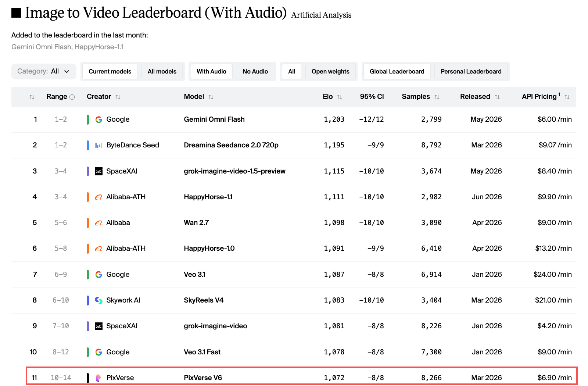Click the Veo 3.1 model name in row 7
Screen dimensions: 588x386
(x=194, y=275)
